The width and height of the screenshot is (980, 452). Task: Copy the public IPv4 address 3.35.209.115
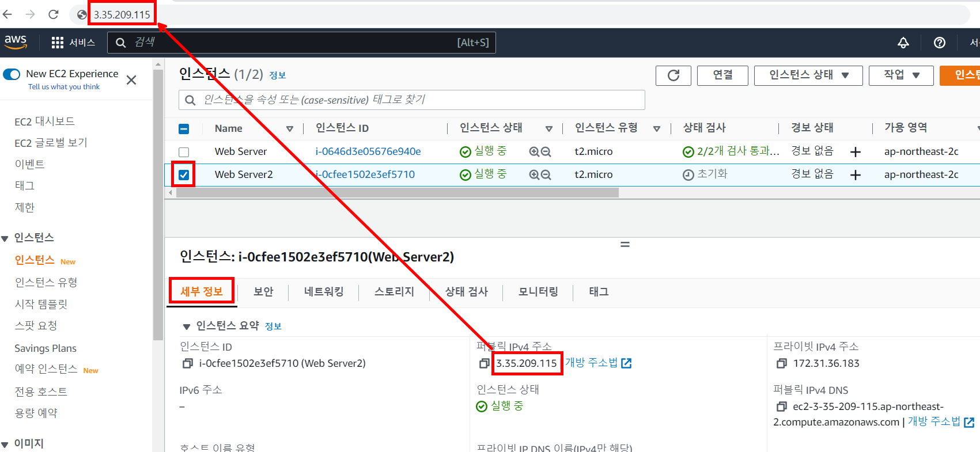tap(484, 363)
